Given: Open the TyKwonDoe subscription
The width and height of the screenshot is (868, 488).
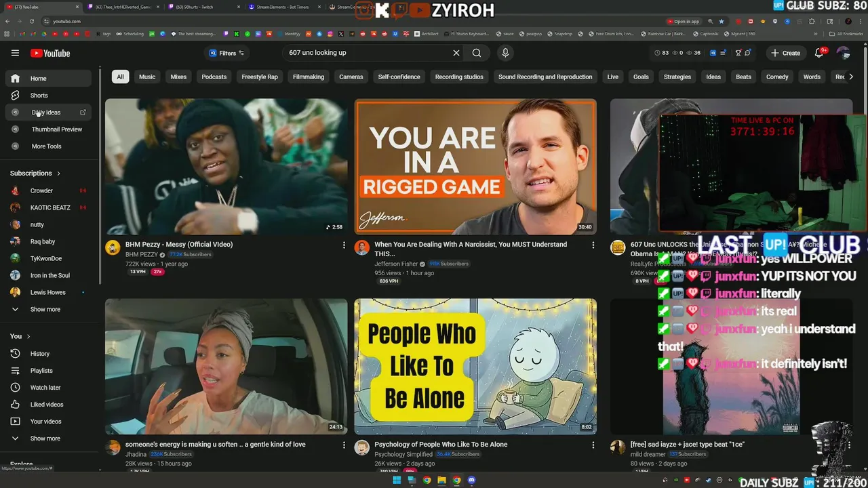Looking at the screenshot, I should (48, 259).
